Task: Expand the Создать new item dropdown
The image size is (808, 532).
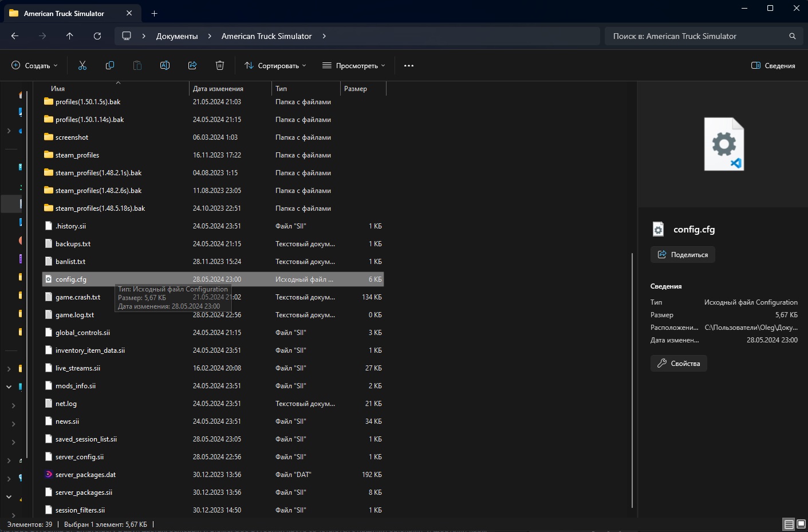Action: [35, 66]
